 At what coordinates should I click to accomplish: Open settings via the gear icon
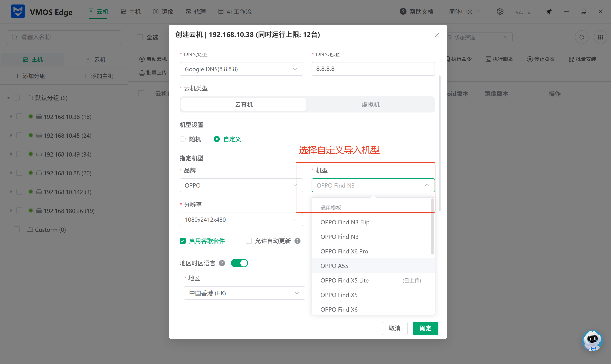[500, 11]
